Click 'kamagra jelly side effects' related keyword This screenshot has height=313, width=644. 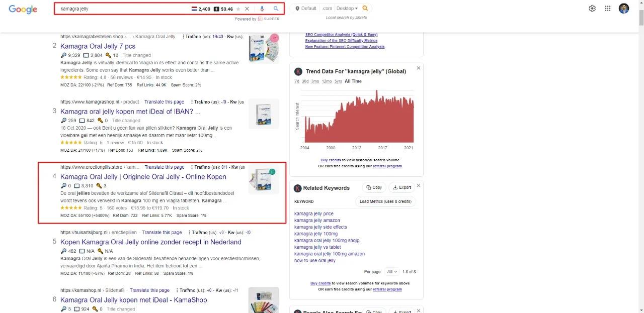[320, 227]
